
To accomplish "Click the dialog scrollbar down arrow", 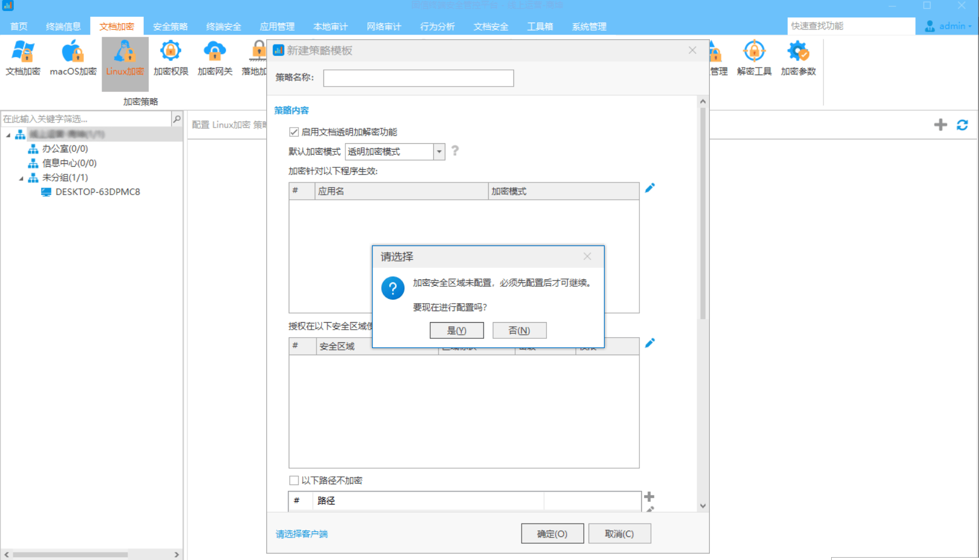I will point(703,506).
